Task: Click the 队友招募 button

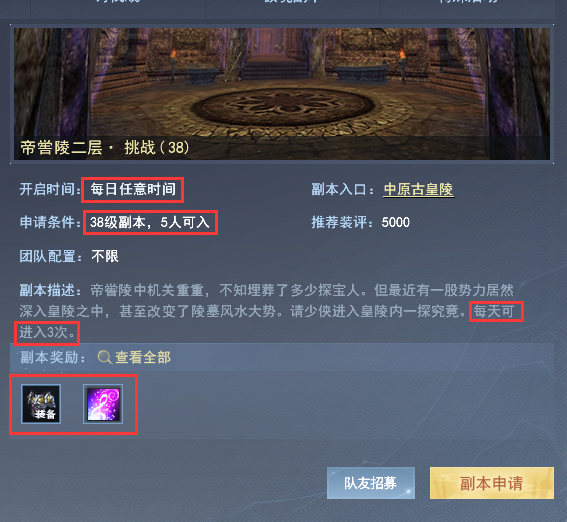Action: (371, 483)
